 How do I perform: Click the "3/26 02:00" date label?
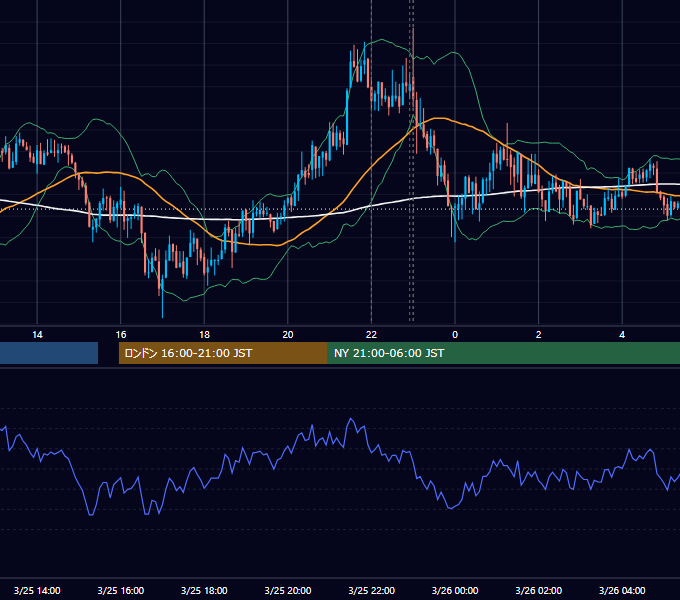click(539, 590)
